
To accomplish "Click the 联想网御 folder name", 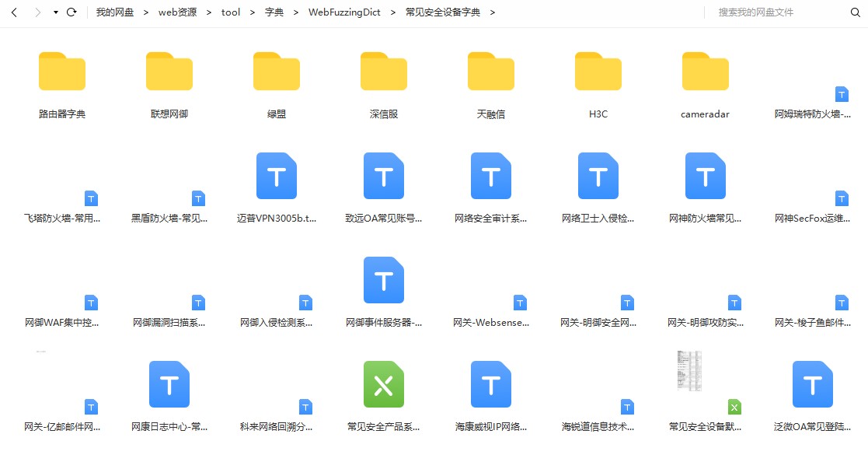I will pos(169,114).
